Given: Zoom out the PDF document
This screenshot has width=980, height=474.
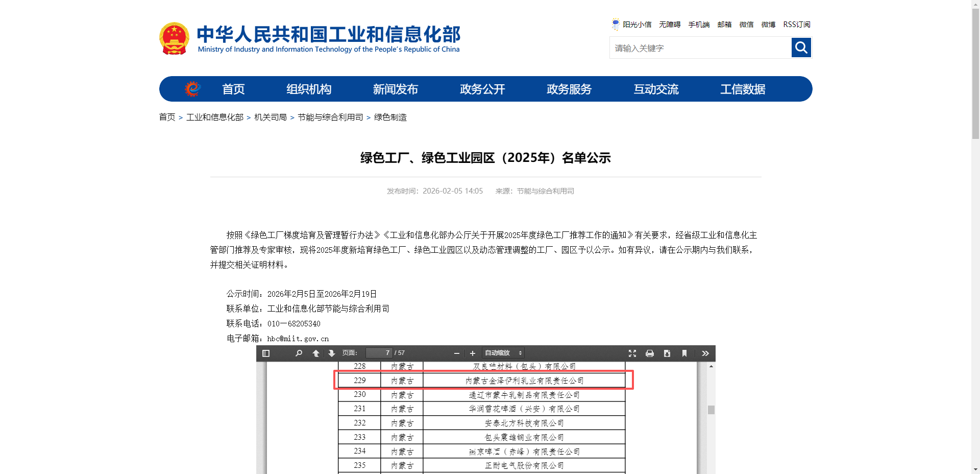Looking at the screenshot, I should (457, 353).
